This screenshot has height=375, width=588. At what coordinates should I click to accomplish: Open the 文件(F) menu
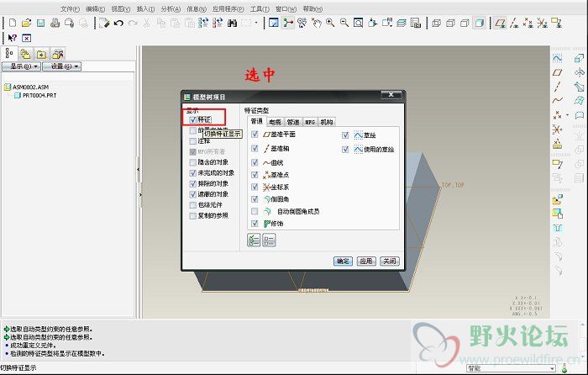point(70,8)
